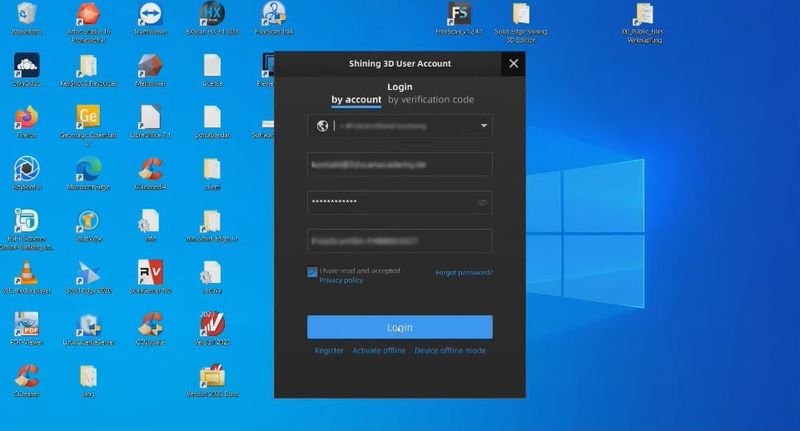800x431 pixels.
Task: Select the by account login tab
Action: point(356,100)
